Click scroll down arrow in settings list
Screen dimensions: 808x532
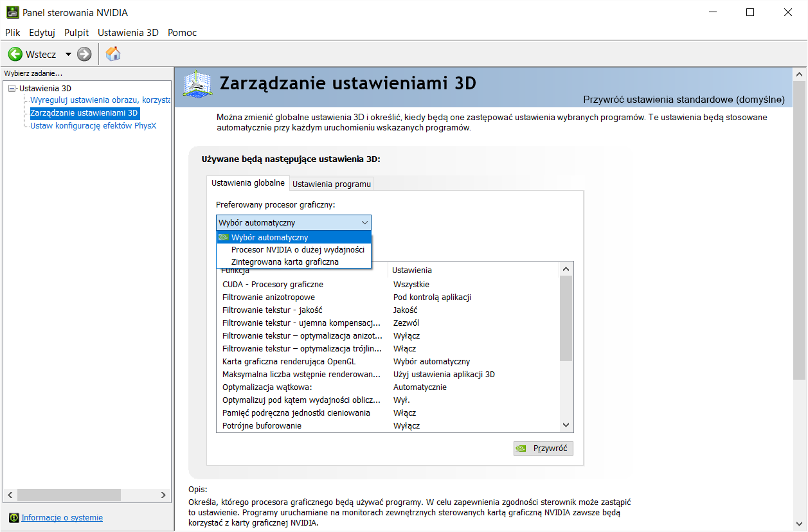(x=566, y=425)
